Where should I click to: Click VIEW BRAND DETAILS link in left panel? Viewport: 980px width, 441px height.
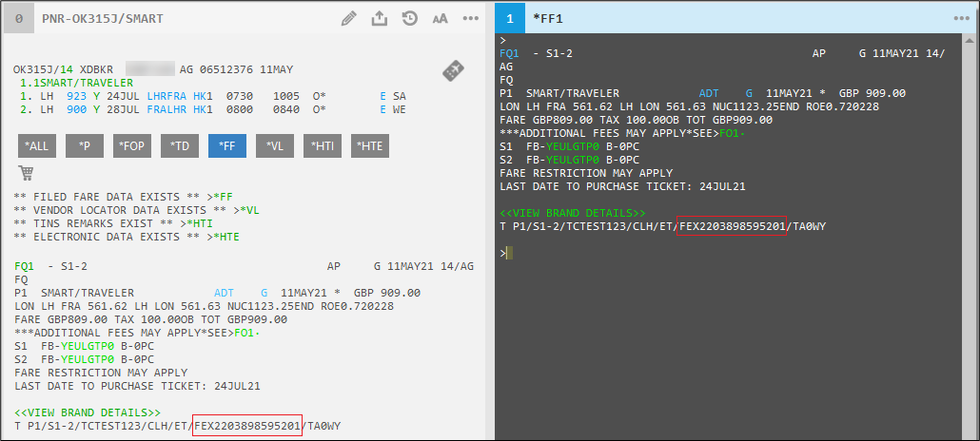(x=88, y=412)
